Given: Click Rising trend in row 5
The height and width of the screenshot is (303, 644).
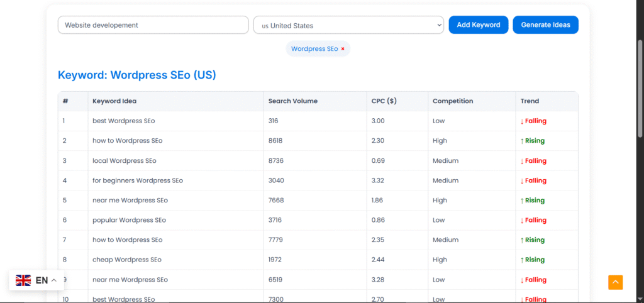Looking at the screenshot, I should click(532, 201).
